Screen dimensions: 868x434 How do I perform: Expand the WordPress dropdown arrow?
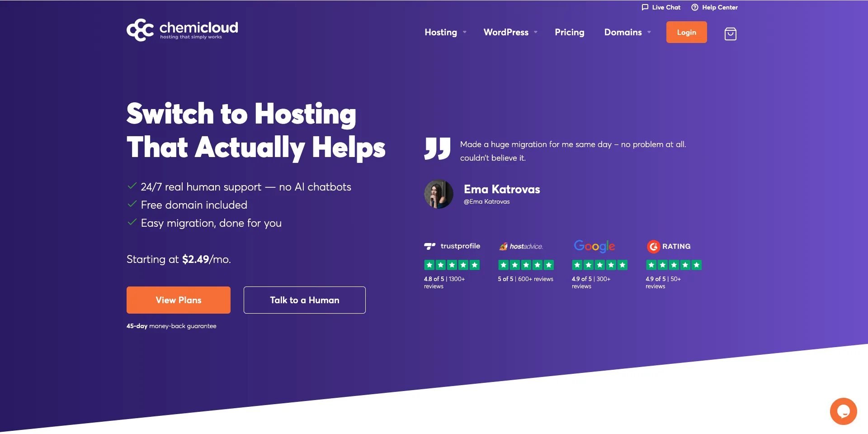coord(536,32)
